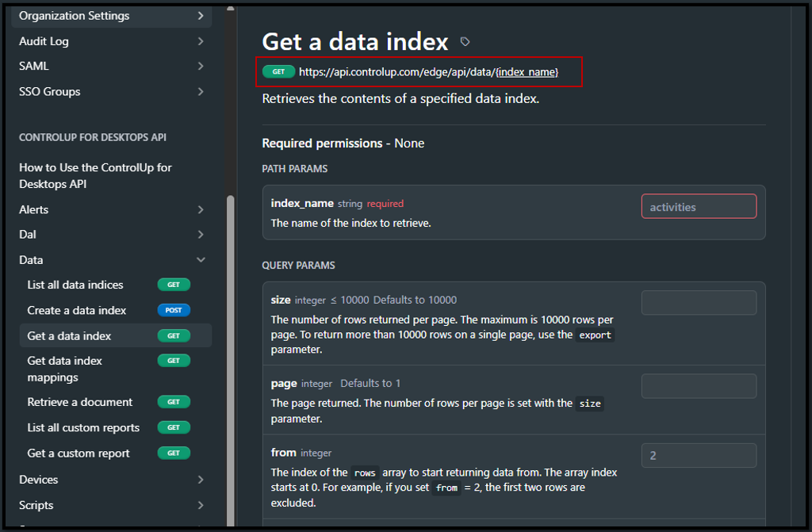
Task: Click the GET badge next to endpoint URL
Action: [x=278, y=71]
